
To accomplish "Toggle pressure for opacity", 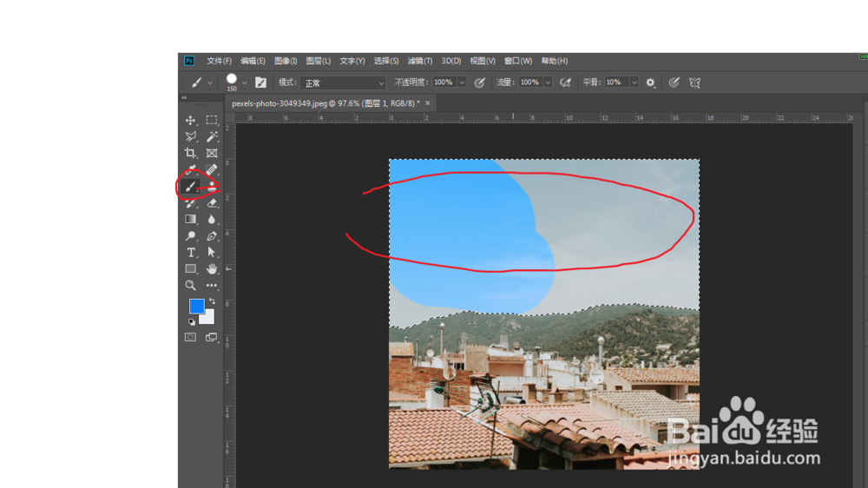I will coord(480,82).
